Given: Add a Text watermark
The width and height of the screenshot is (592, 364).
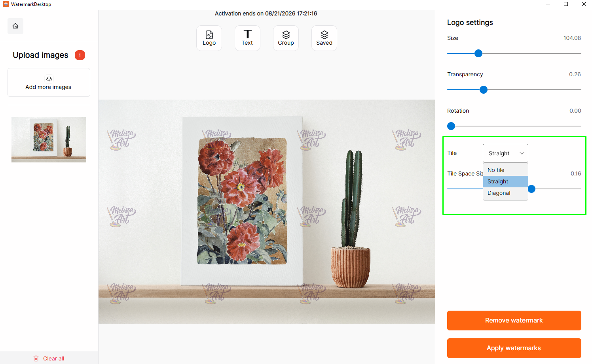Looking at the screenshot, I should (247, 38).
